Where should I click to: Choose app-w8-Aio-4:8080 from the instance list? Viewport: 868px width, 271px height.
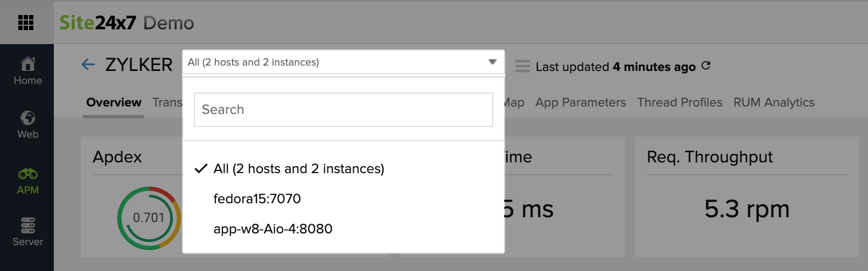(272, 229)
